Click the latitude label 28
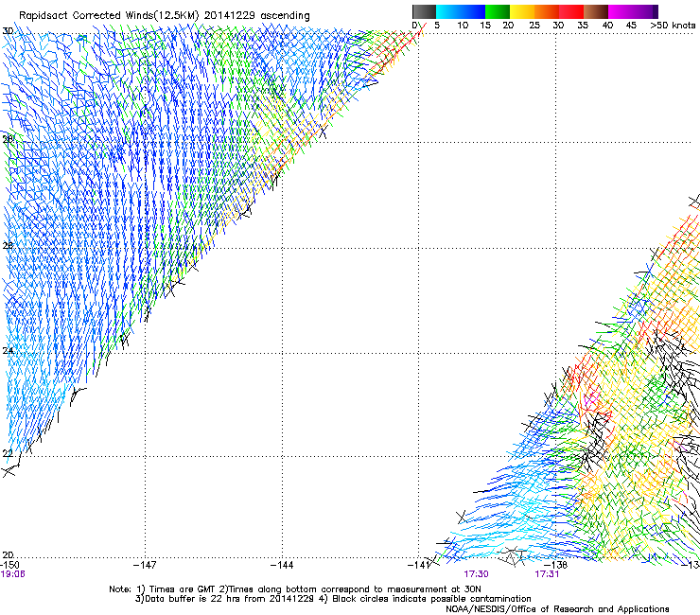Image resolution: width=700 pixels, height=615 pixels. point(8,139)
